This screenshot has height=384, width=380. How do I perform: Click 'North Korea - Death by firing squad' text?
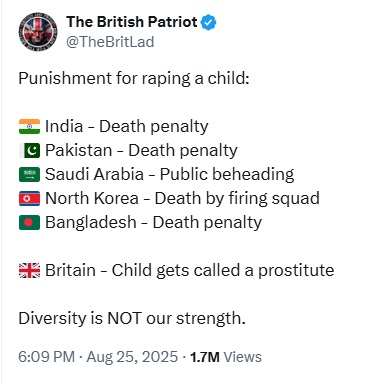pyautogui.click(x=182, y=199)
